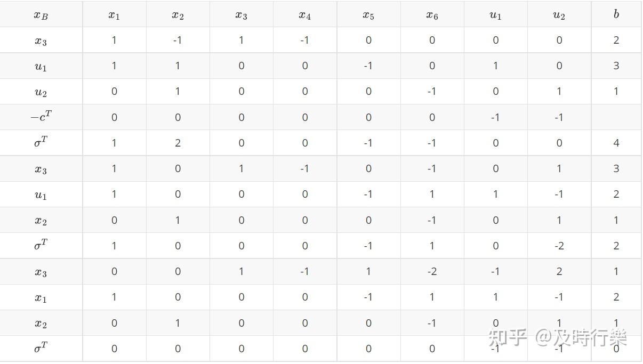The width and height of the screenshot is (643, 364).
Task: Click the x1 basis row label in the last tableau
Action: coord(41,298)
